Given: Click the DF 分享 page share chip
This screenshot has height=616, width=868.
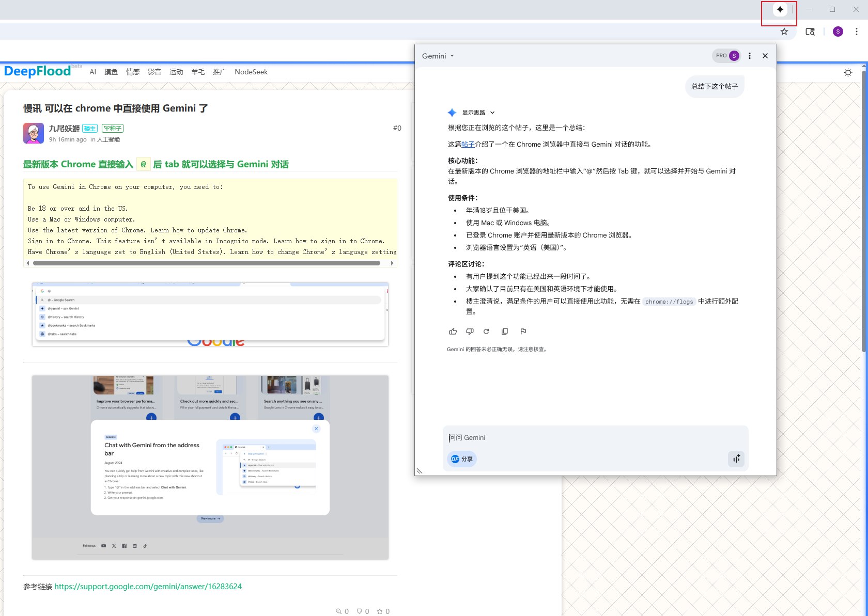Looking at the screenshot, I should pyautogui.click(x=461, y=459).
